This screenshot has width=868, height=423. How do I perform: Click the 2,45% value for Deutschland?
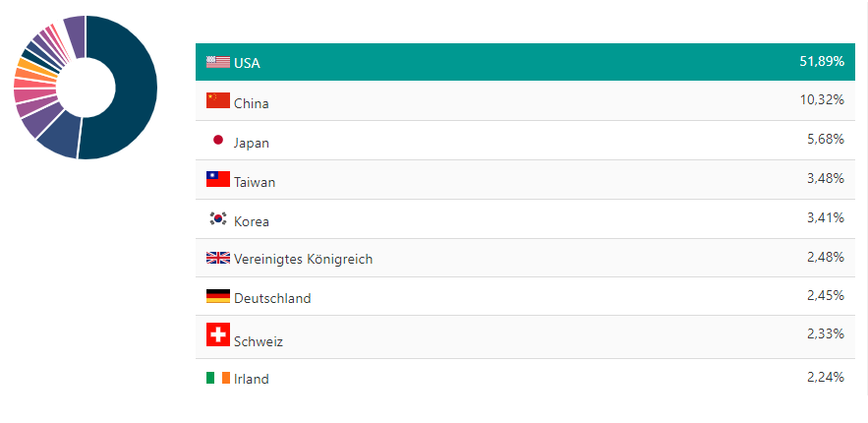click(x=825, y=295)
